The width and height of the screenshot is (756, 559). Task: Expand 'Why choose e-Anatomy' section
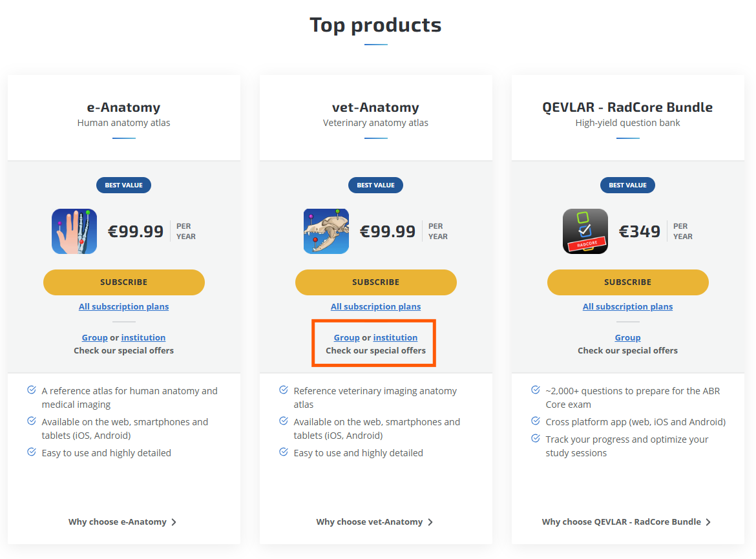(x=123, y=522)
